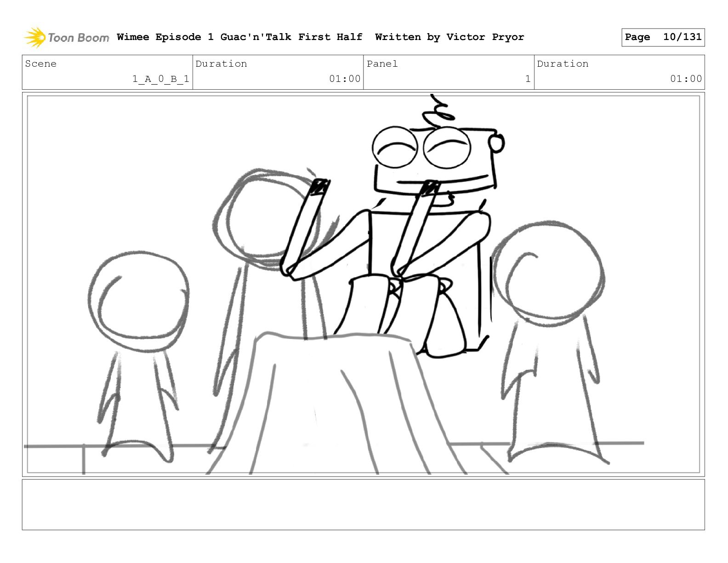Select the title 'Wimee Episode 1 Guac'n'Talk First Half'
The width and height of the screenshot is (728, 563).
239,37
